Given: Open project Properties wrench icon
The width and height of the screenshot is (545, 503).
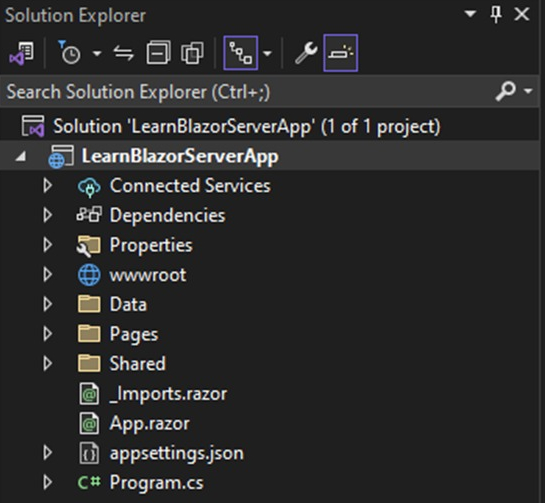Looking at the screenshot, I should pos(306,53).
